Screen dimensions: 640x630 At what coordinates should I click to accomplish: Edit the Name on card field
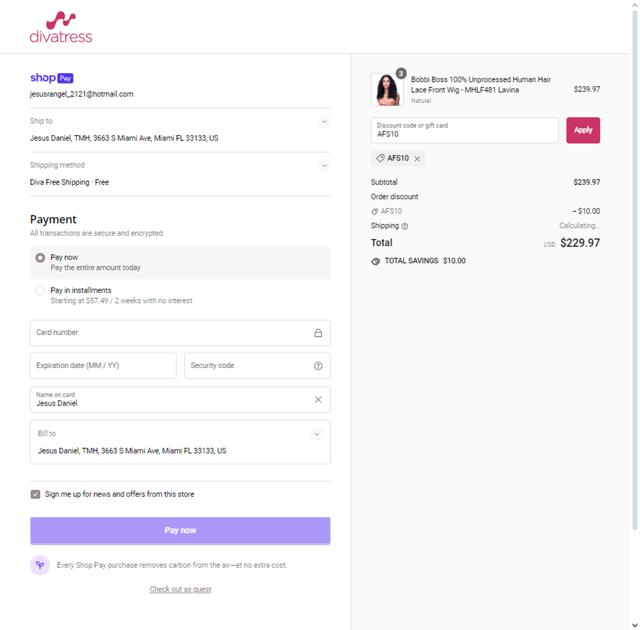pyautogui.click(x=180, y=399)
